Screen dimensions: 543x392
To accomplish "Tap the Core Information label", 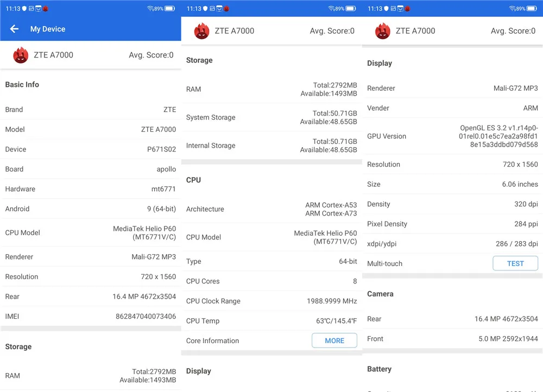I will click(213, 341).
